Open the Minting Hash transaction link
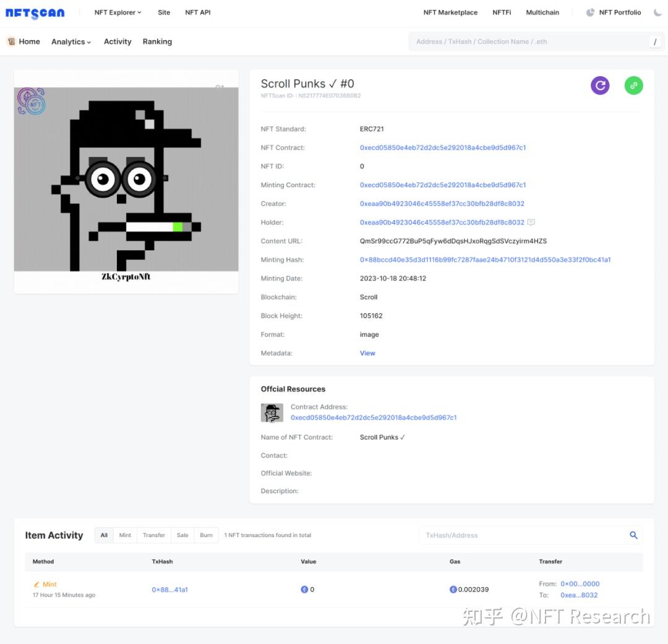The width and height of the screenshot is (668, 644). 485,260
